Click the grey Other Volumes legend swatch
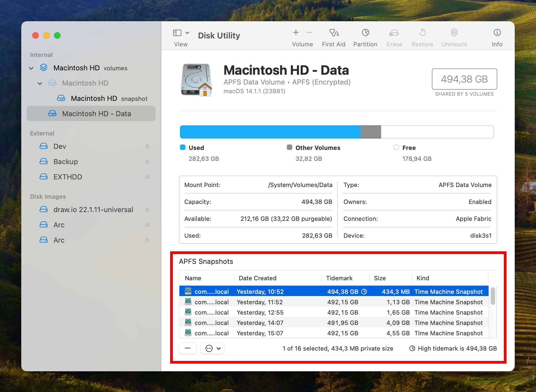Image resolution: width=536 pixels, height=392 pixels. [x=290, y=147]
